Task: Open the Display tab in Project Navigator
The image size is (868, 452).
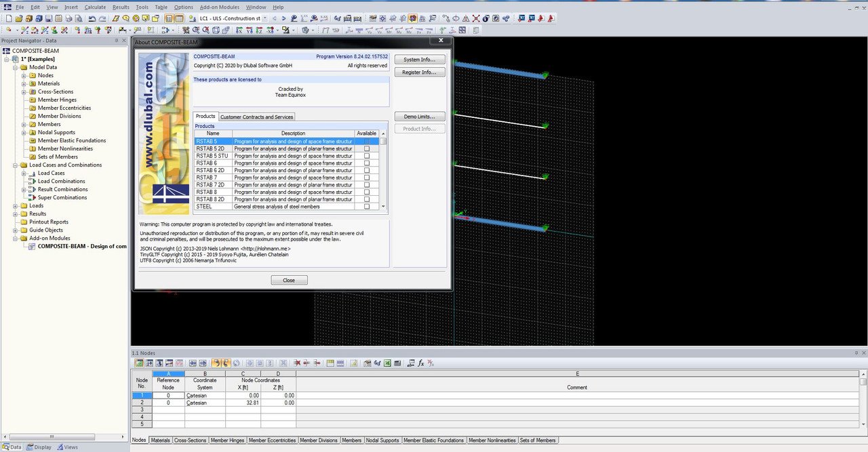Action: point(39,447)
